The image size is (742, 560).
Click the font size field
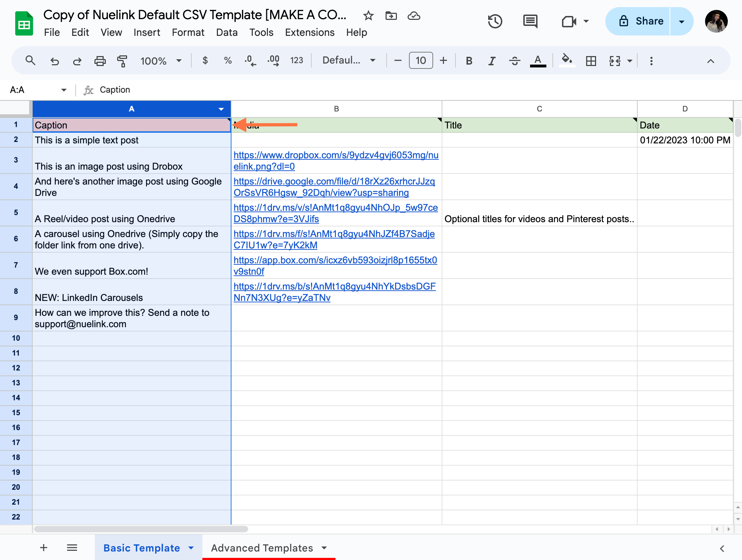(421, 61)
